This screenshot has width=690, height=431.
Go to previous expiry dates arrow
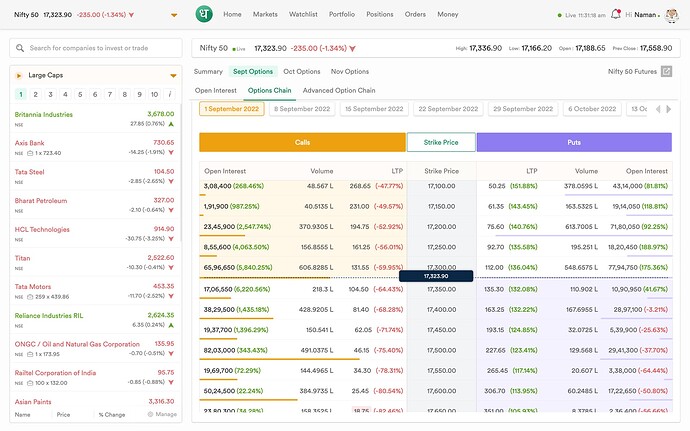point(658,109)
